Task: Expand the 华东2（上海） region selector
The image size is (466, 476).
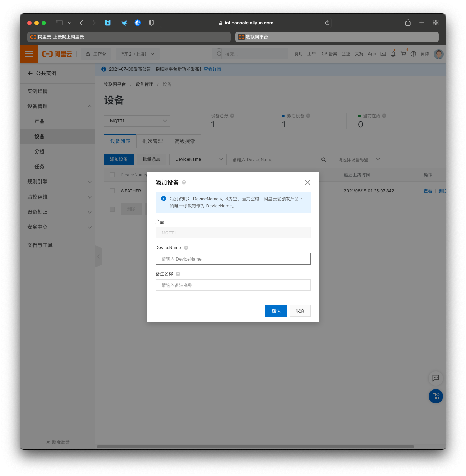Action: [137, 54]
